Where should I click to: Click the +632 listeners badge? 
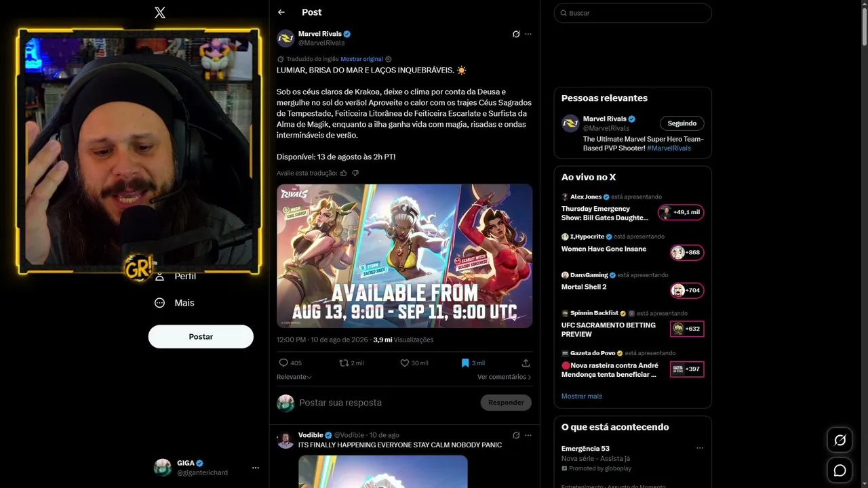pos(687,329)
